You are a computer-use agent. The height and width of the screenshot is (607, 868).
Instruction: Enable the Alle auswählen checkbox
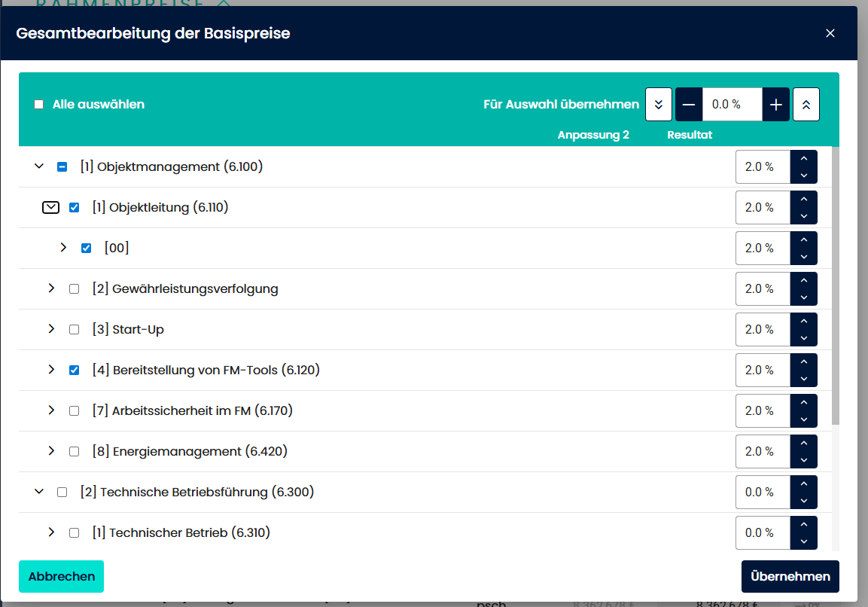click(39, 105)
